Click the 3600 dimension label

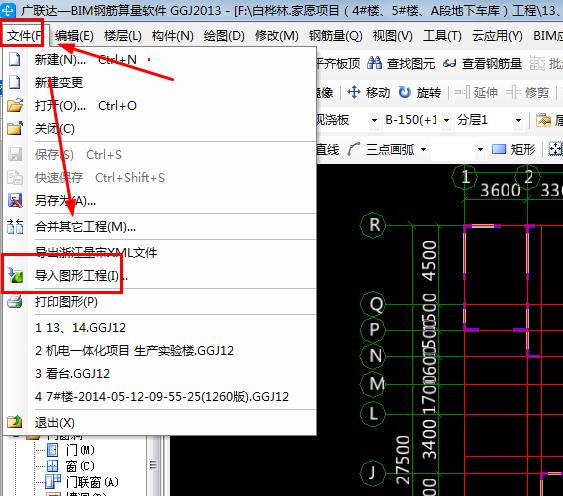tap(501, 190)
